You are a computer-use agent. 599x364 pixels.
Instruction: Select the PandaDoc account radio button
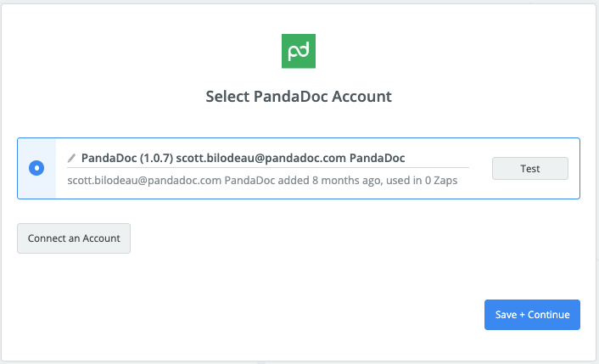pyautogui.click(x=36, y=168)
